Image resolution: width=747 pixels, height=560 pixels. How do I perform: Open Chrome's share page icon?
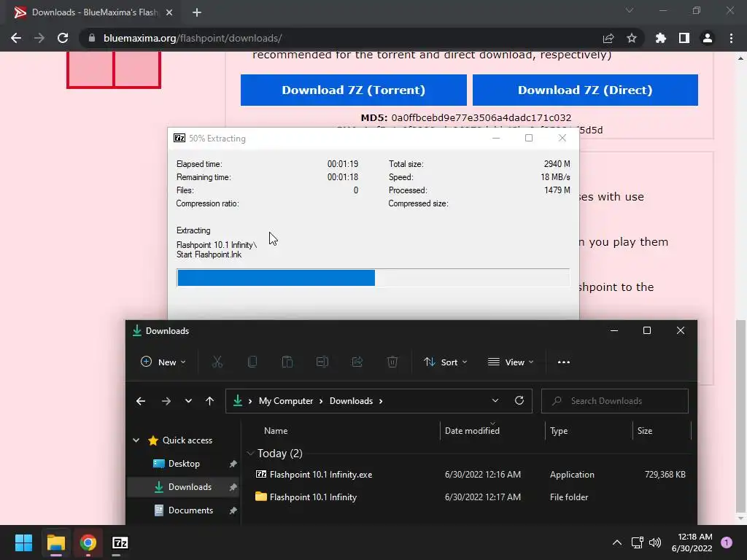608,38
